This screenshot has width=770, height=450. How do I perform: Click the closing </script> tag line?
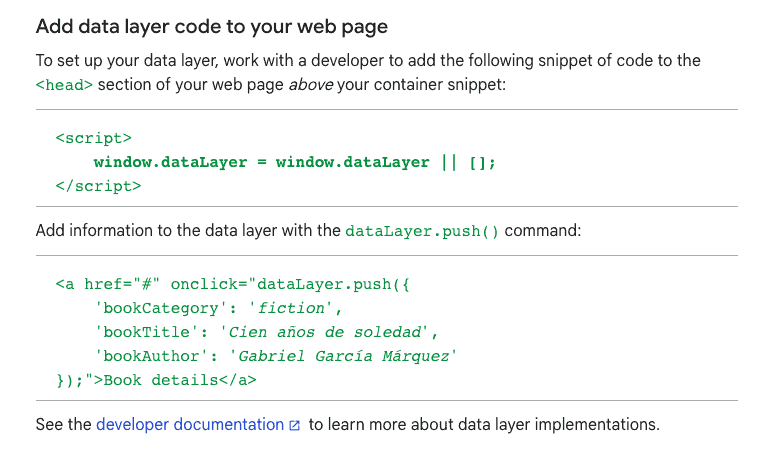(x=98, y=186)
